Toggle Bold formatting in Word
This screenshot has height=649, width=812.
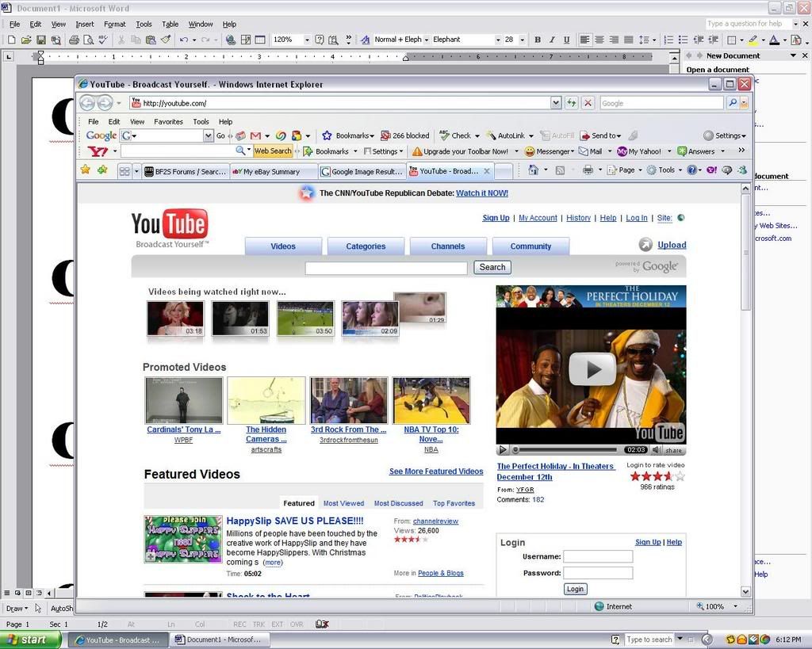click(538, 40)
